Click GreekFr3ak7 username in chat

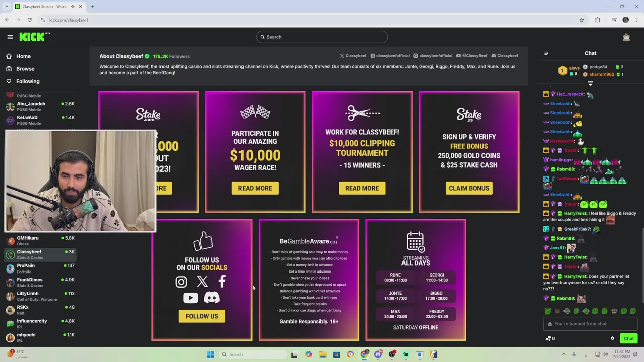577,229
